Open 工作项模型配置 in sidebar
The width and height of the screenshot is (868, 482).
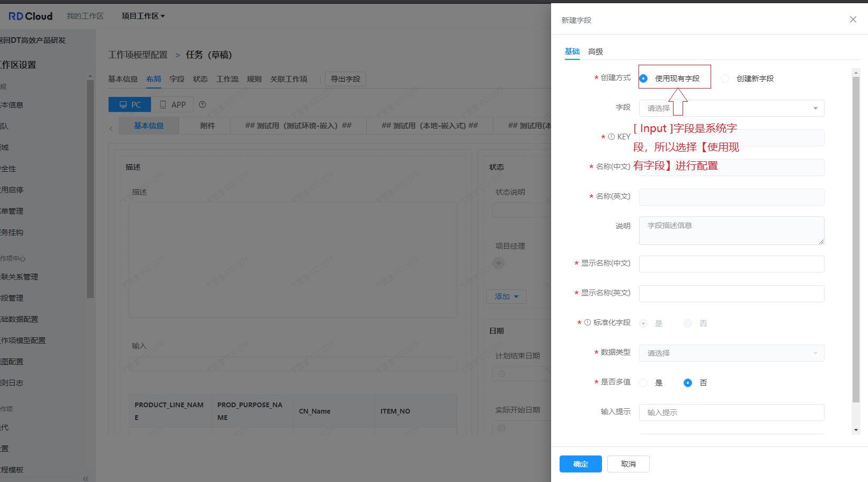point(23,340)
